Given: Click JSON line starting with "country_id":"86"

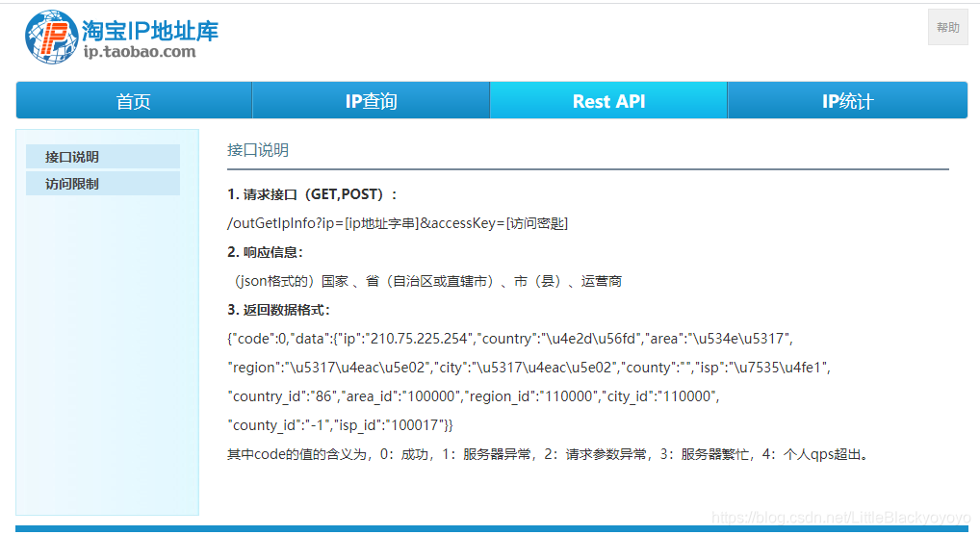Looking at the screenshot, I should click(474, 396).
